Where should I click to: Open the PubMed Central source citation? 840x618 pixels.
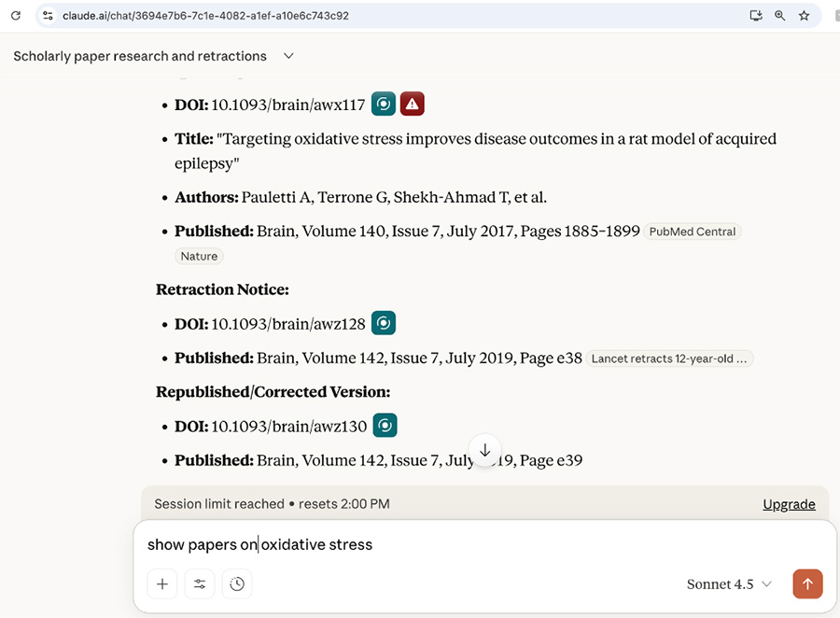pos(692,232)
